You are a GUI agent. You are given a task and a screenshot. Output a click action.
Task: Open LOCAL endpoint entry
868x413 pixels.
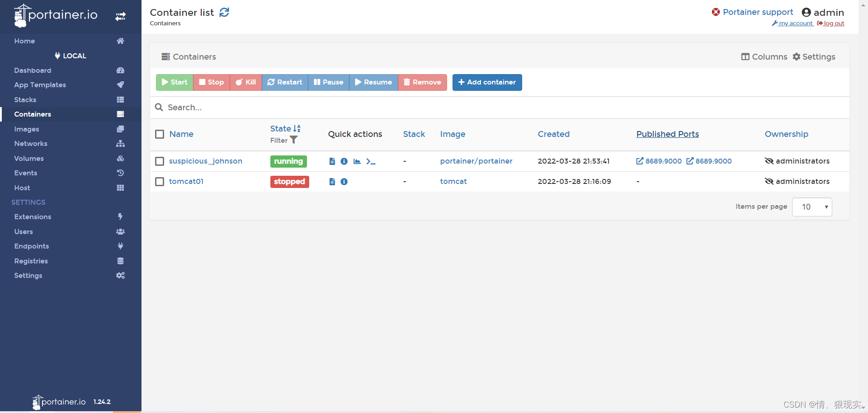pos(71,56)
